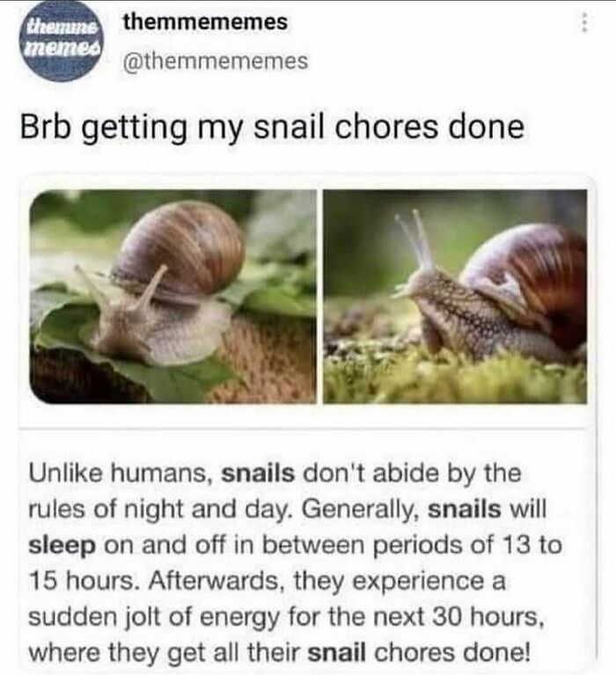The image size is (616, 675).
Task: Click the first bold word snails
Action: tap(258, 473)
